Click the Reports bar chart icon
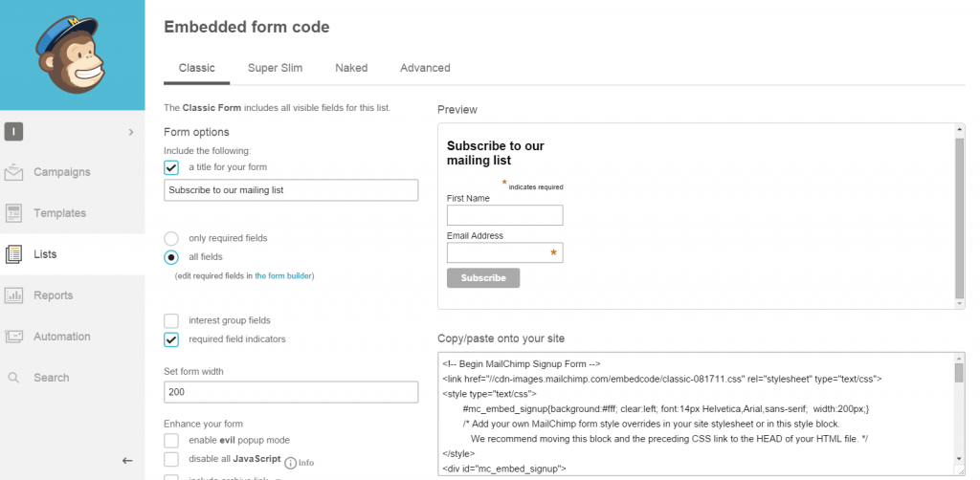This screenshot has width=980, height=480. [13, 295]
